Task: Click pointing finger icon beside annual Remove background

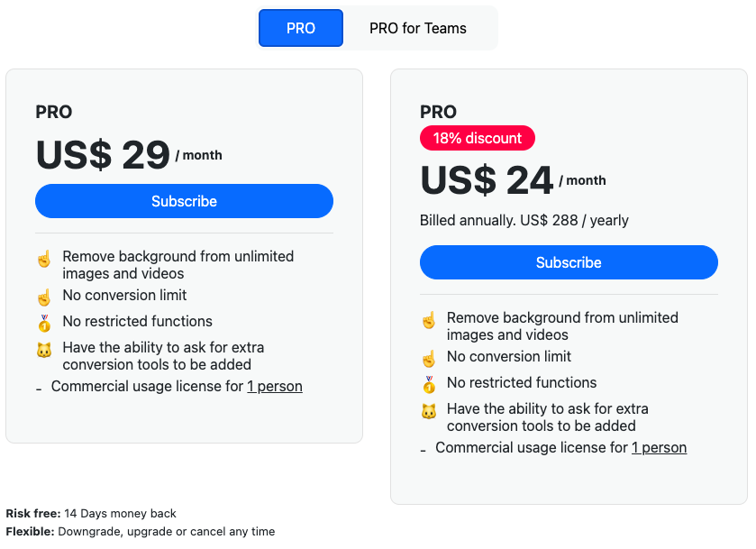Action: (x=429, y=320)
